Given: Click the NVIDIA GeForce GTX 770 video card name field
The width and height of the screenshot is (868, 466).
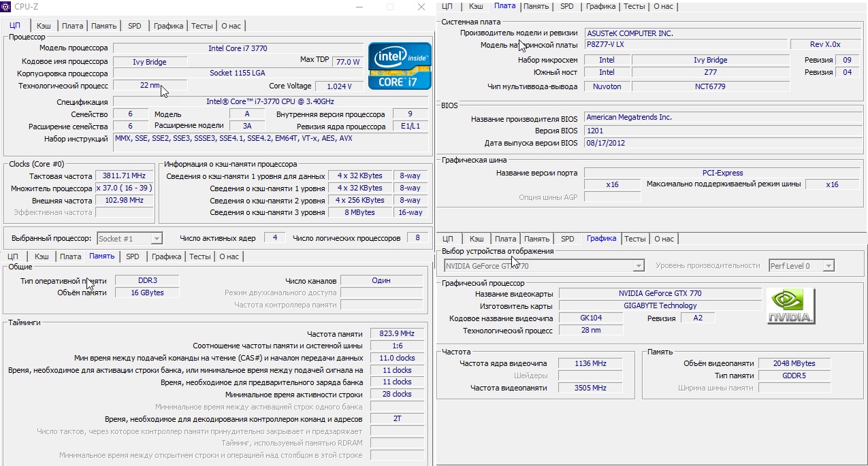Looking at the screenshot, I should pos(660,294).
